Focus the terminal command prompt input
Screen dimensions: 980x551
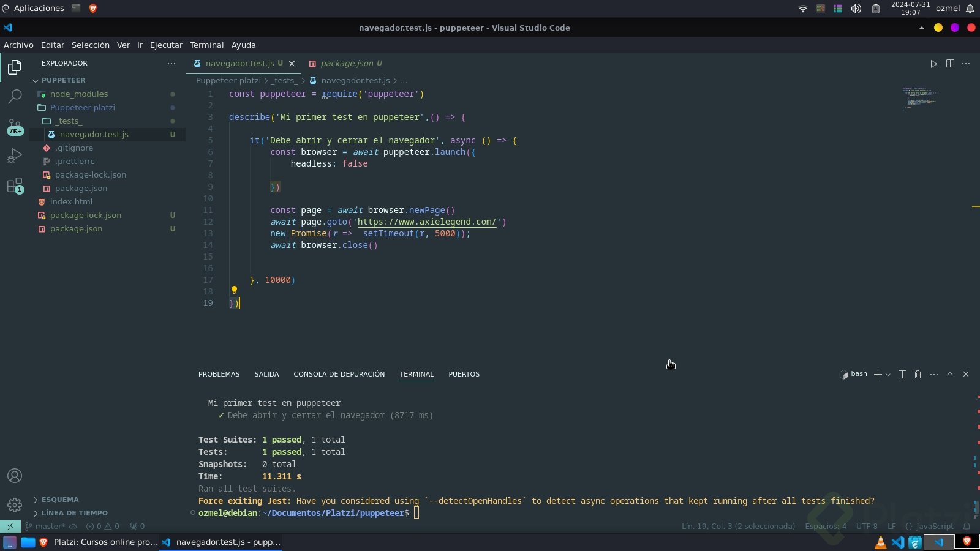coord(417,513)
